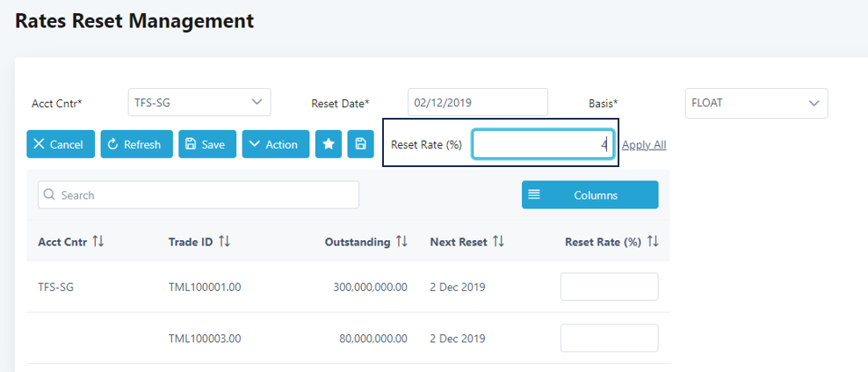
Task: Click the Save button
Action: tap(207, 144)
